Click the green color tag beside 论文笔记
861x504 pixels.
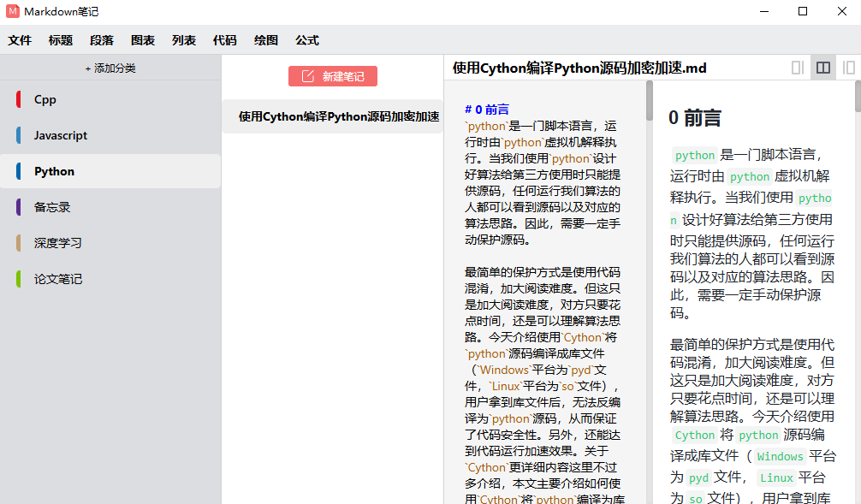tap(19, 279)
